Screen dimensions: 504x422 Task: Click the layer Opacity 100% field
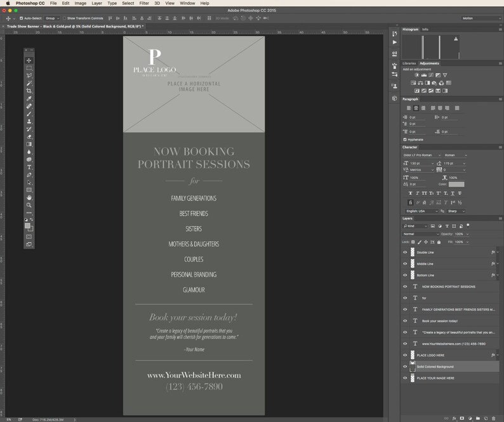460,234
